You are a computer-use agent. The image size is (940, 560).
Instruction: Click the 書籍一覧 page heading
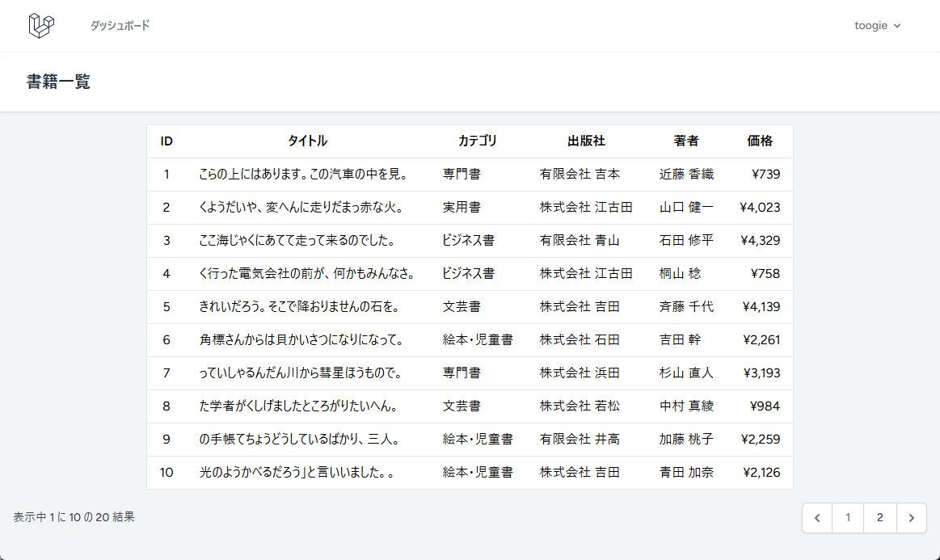click(58, 82)
